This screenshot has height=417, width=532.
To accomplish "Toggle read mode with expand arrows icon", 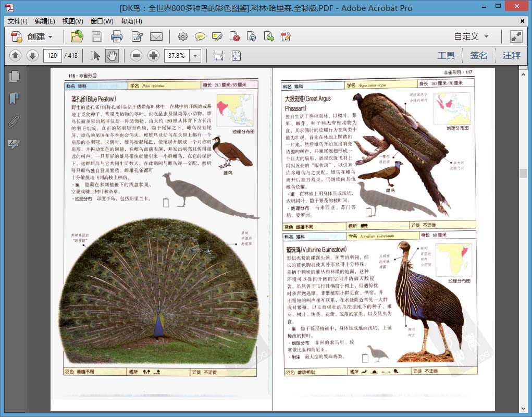I will pyautogui.click(x=516, y=36).
